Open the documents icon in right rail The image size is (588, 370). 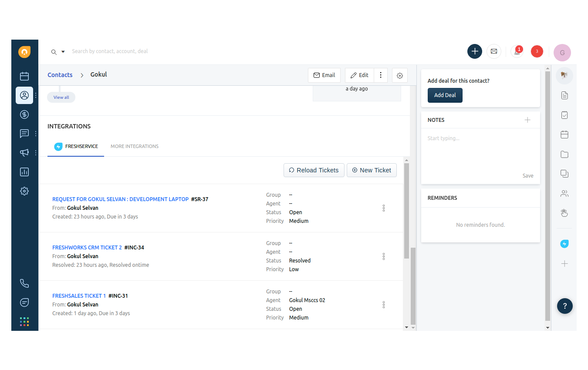[564, 95]
